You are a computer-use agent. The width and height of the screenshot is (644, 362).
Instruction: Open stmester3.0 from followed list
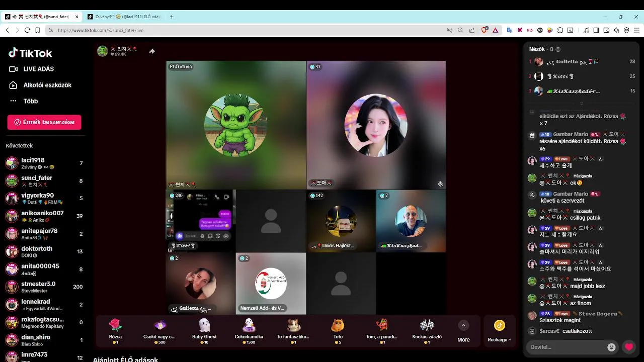tap(44, 287)
